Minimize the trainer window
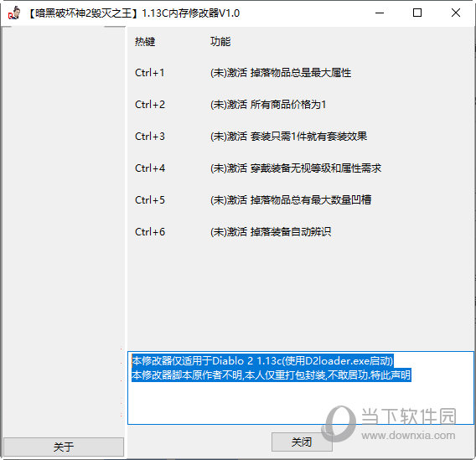Viewport: 476px width, 460px height. 380,13
